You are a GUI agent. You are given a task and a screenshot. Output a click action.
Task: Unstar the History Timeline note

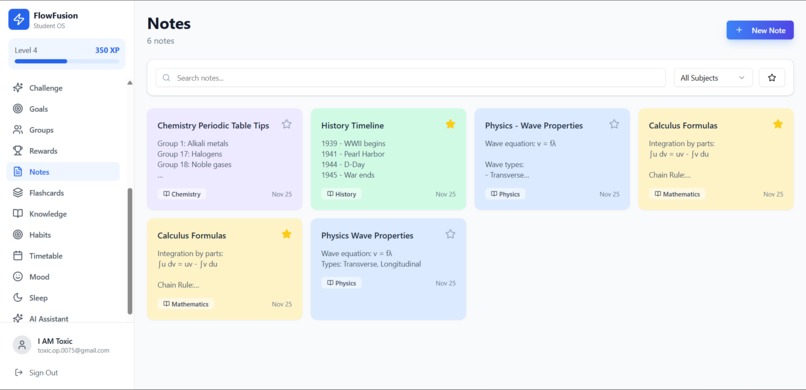click(x=450, y=124)
